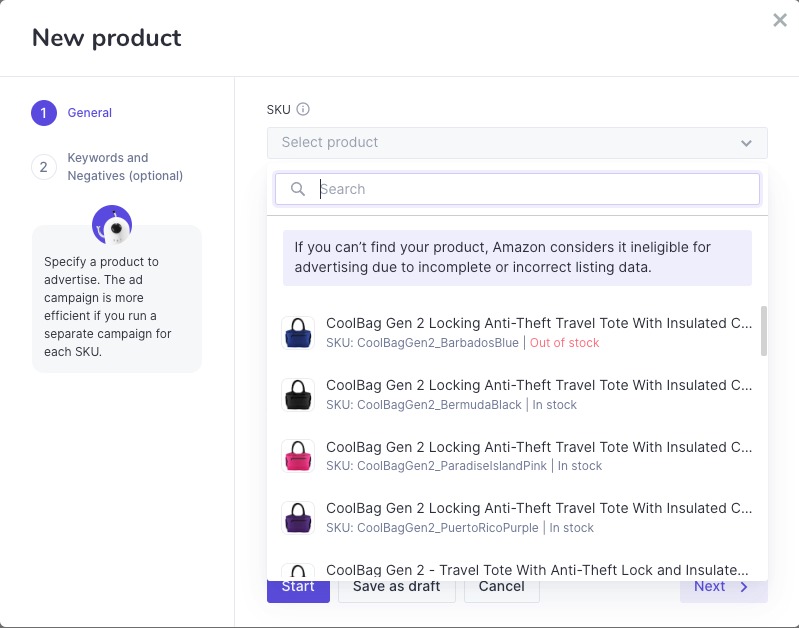799x628 pixels.
Task: Focus the product Search field
Action: pyautogui.click(x=517, y=189)
